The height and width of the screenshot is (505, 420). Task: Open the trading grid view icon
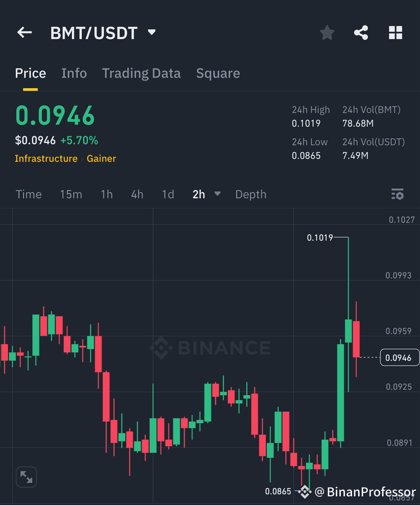click(396, 32)
